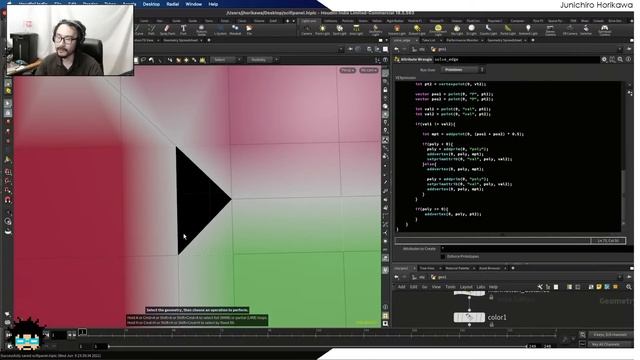The width and height of the screenshot is (640, 360).
Task: Open the Desktop menu
Action: [x=151, y=4]
